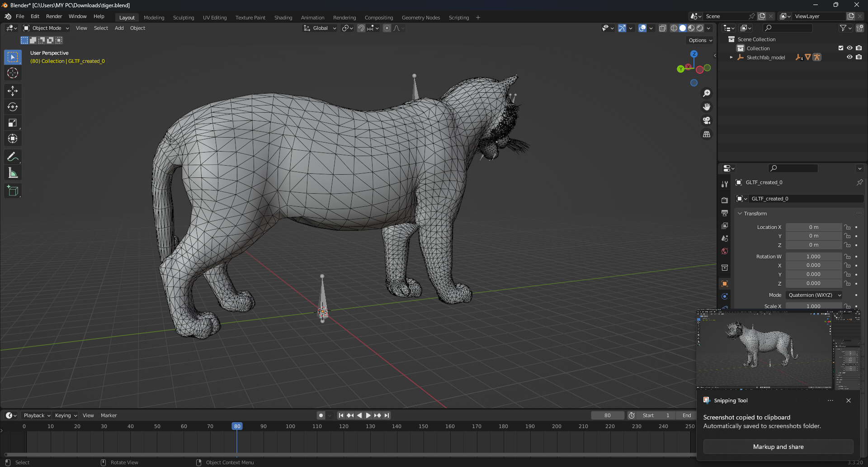
Task: Select the Move tool
Action: (x=13, y=91)
